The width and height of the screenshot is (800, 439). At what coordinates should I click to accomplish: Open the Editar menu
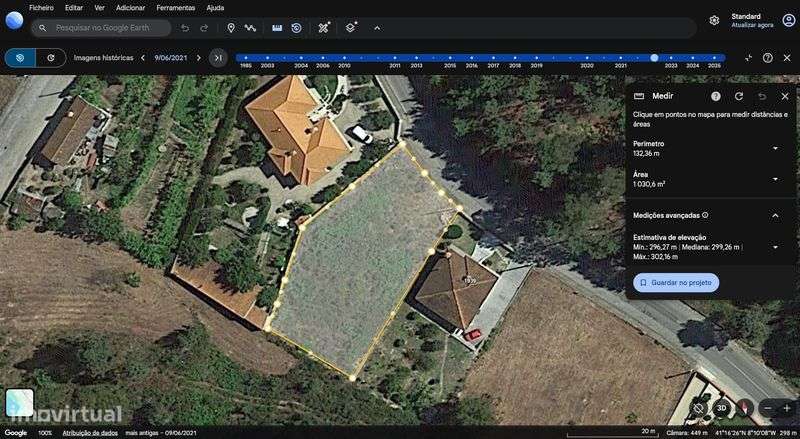pyautogui.click(x=74, y=8)
